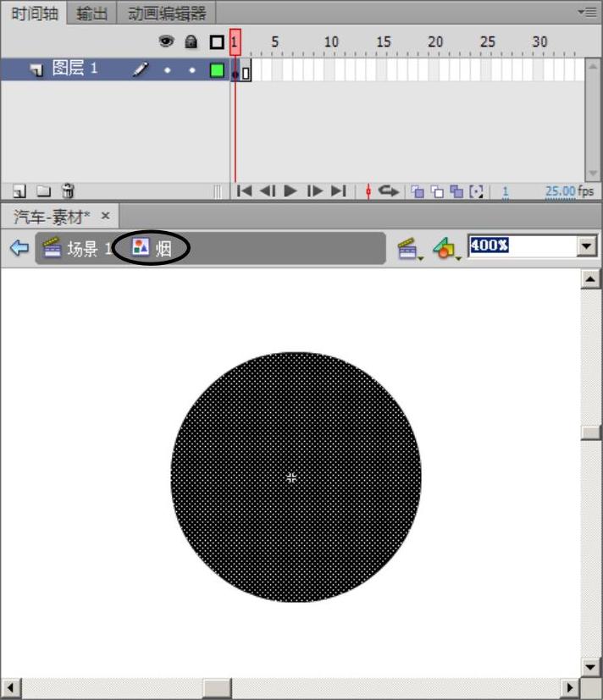Image resolution: width=603 pixels, height=700 pixels.
Task: Select keyframe at frame 1 in timeline
Action: coord(235,70)
